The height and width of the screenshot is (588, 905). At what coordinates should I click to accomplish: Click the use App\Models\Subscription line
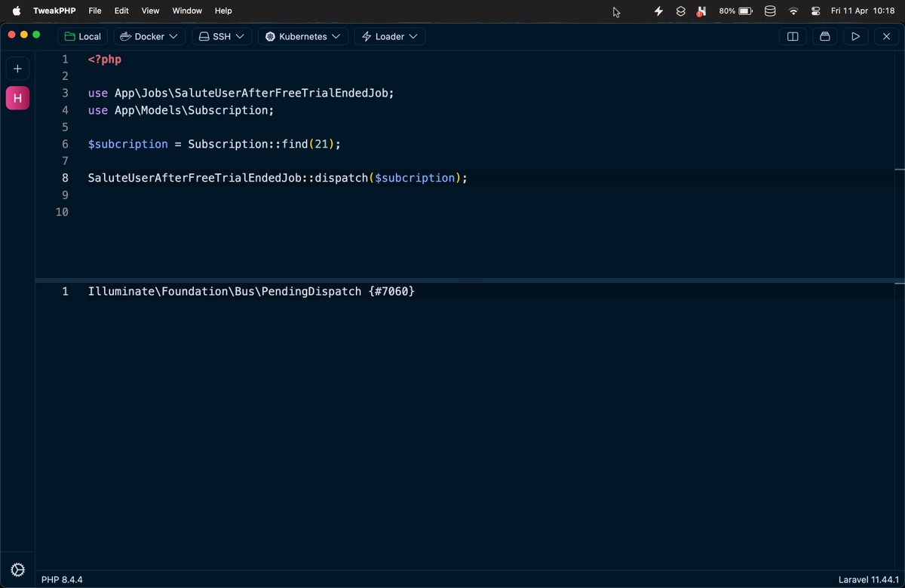(x=181, y=110)
